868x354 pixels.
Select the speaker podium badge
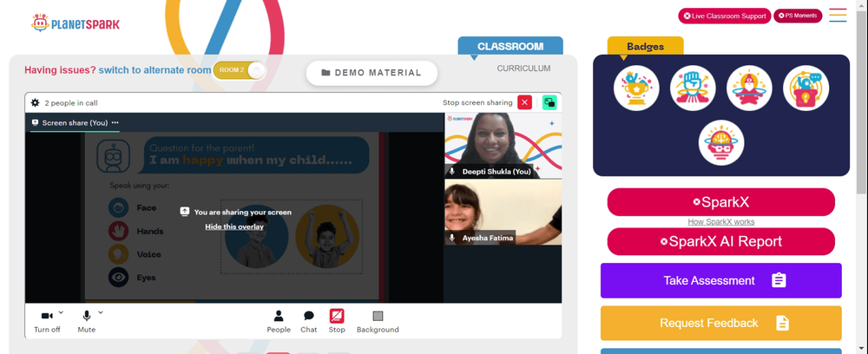tap(806, 88)
